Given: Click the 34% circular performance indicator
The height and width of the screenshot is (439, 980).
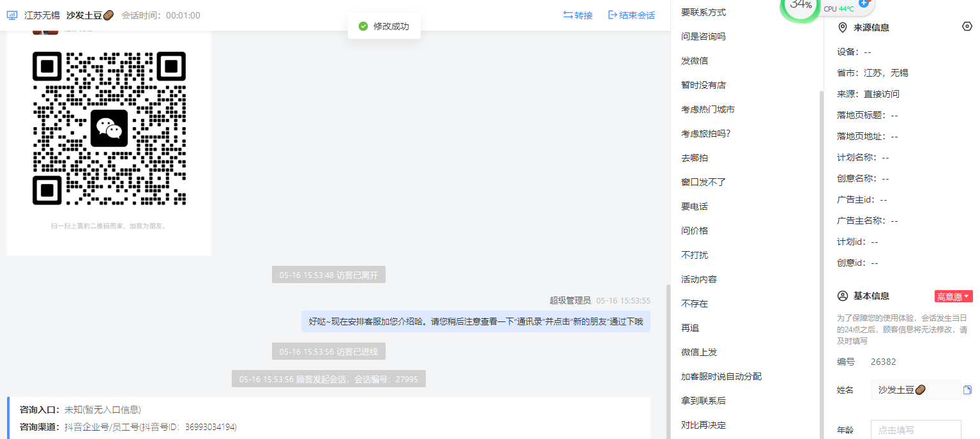Looking at the screenshot, I should pyautogui.click(x=800, y=6).
